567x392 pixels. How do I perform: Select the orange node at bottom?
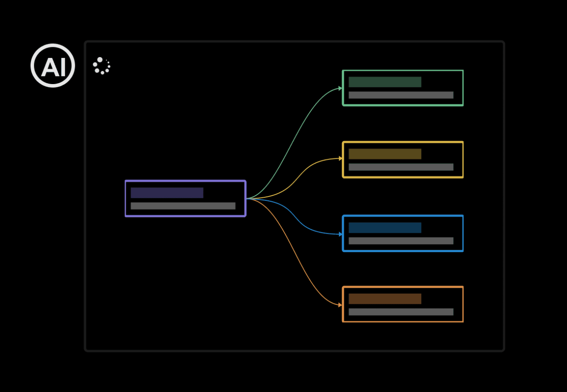[402, 304]
